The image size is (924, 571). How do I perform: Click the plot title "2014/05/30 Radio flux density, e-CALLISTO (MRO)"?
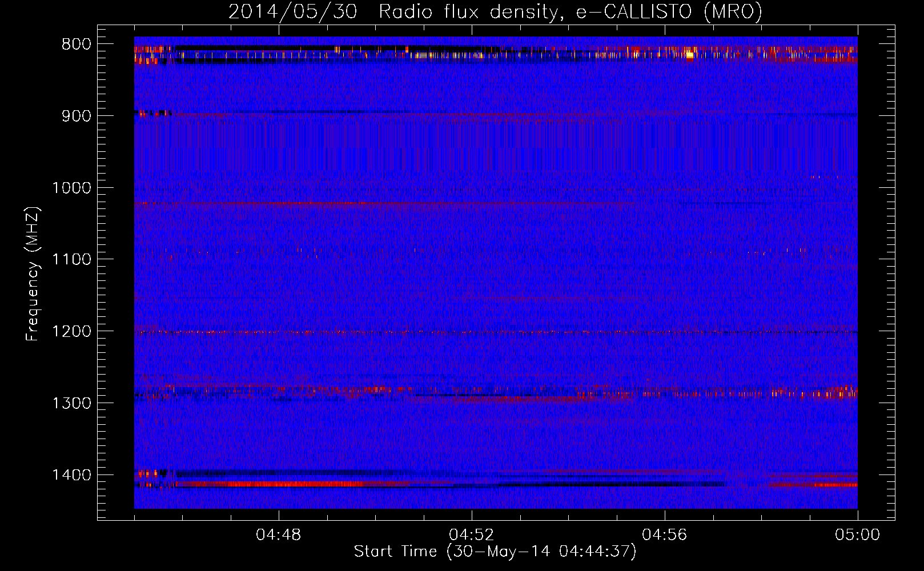click(x=495, y=12)
